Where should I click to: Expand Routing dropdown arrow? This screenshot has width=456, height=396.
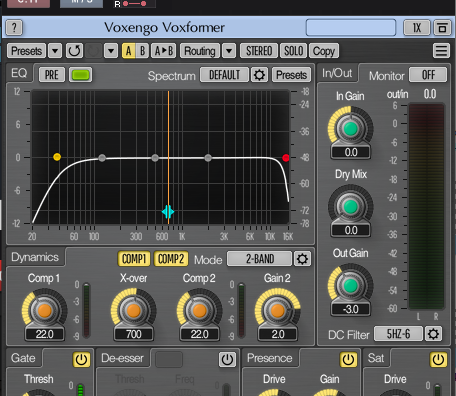point(229,51)
